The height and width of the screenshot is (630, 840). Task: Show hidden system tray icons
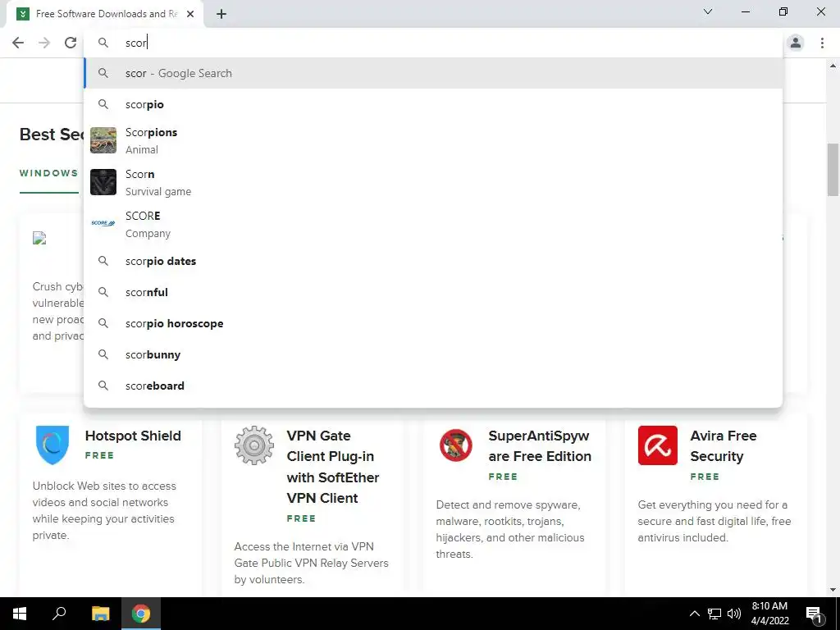click(x=694, y=614)
